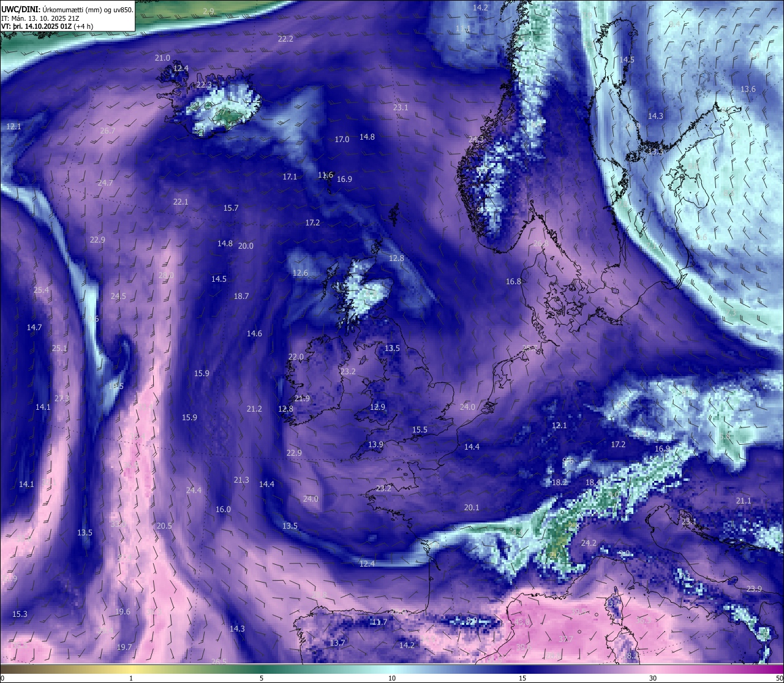Click the 16.0 value label

coord(223,510)
